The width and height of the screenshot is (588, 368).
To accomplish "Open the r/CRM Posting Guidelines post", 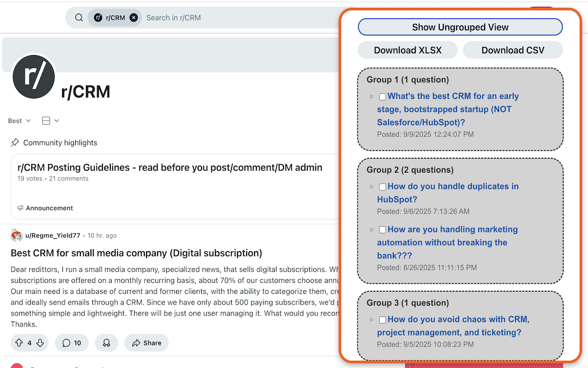I will tap(170, 167).
